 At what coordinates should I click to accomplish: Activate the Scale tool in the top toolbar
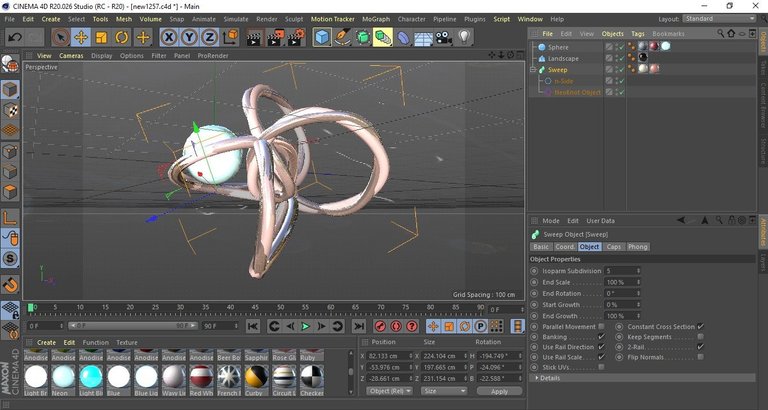(101, 37)
